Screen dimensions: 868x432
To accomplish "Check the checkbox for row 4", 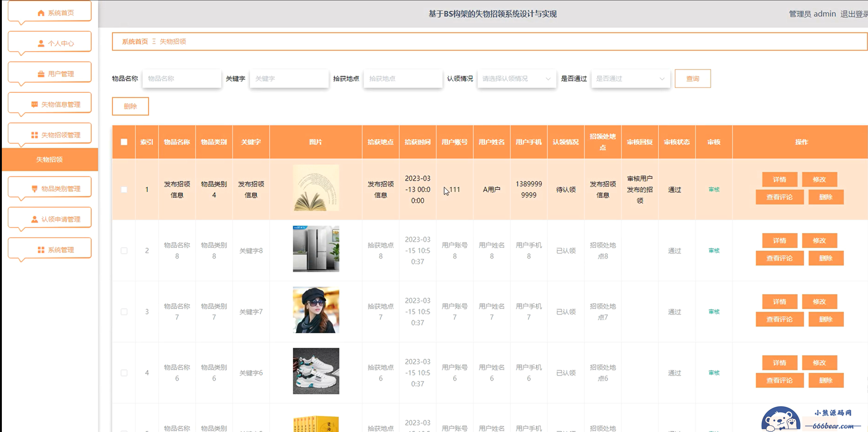I will click(x=124, y=373).
